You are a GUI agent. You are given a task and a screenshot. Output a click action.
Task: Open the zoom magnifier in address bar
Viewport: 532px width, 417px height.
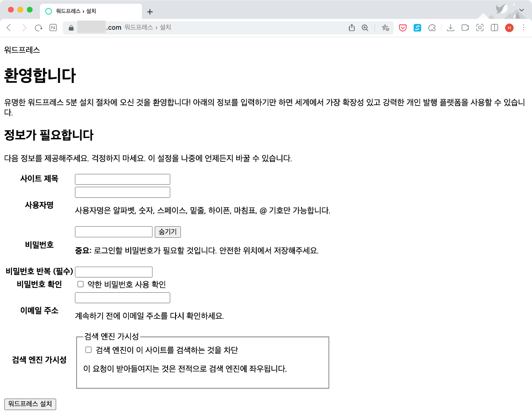point(365,28)
